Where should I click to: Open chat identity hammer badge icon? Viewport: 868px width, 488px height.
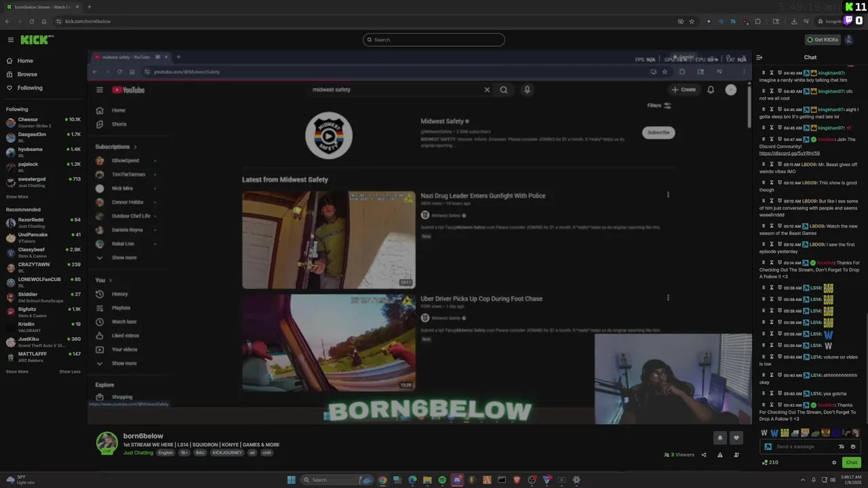click(768, 447)
